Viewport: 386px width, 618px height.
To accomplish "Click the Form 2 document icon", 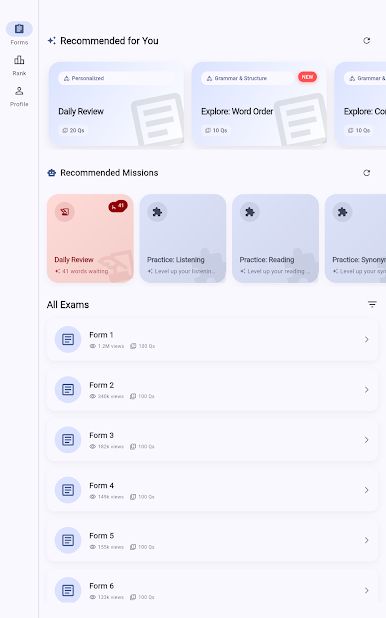I will coord(68,389).
